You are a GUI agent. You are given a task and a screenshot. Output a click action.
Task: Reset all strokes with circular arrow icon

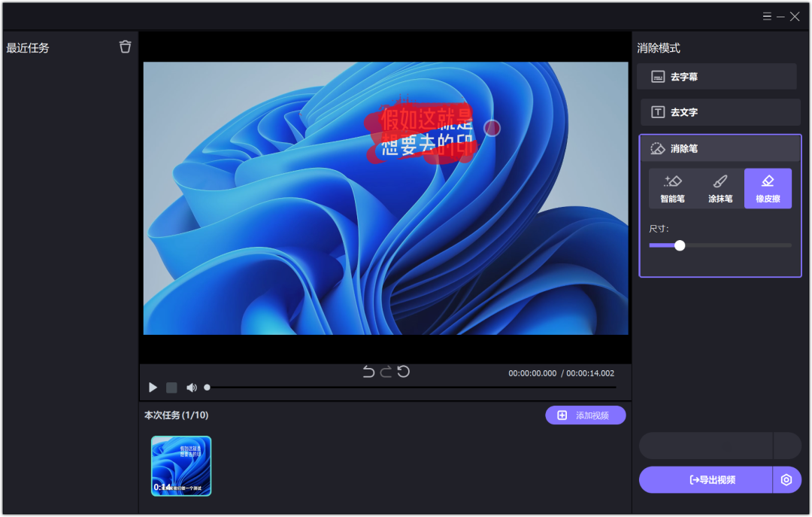pos(404,371)
